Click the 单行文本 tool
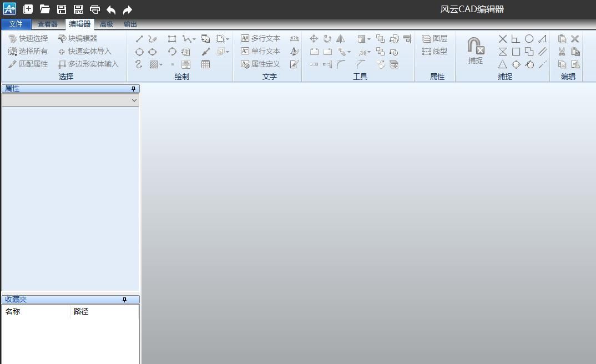 [x=261, y=51]
